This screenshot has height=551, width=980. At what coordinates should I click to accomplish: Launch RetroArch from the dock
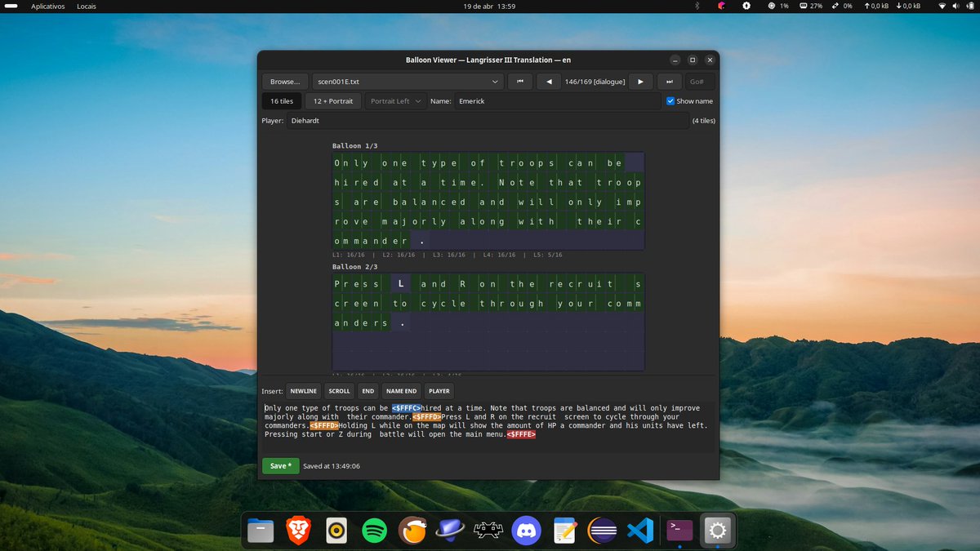coord(488,531)
